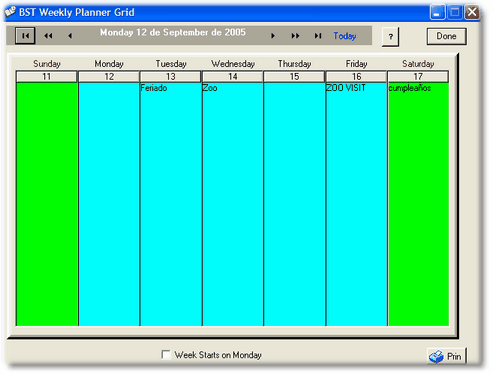Select the day 12 header cell
Screen dimensions: 493x374
(109, 77)
